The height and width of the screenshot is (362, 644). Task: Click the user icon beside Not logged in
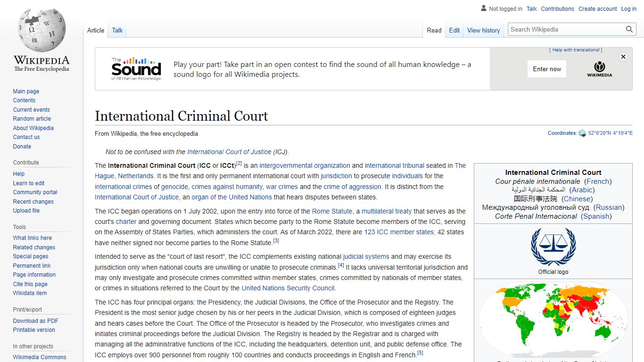pyautogui.click(x=483, y=8)
